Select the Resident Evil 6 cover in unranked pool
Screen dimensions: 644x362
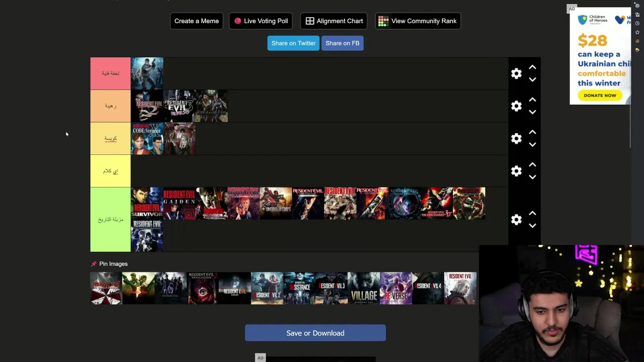click(171, 289)
